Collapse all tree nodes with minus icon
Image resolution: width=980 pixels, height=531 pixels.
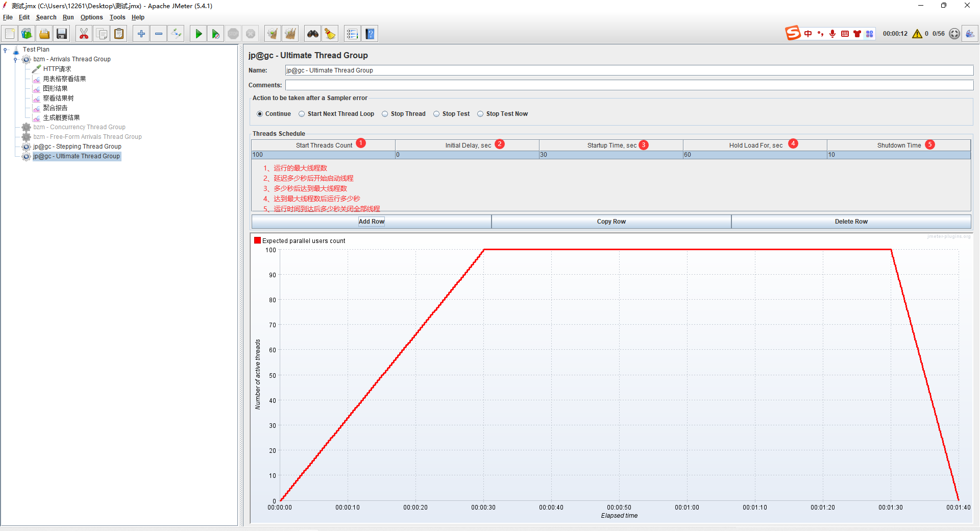159,34
